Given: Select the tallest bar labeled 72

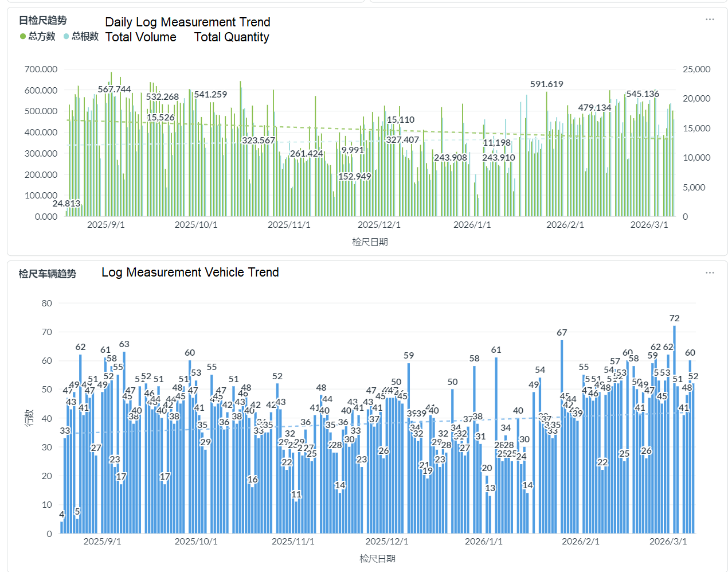Looking at the screenshot, I should pyautogui.click(x=674, y=430).
